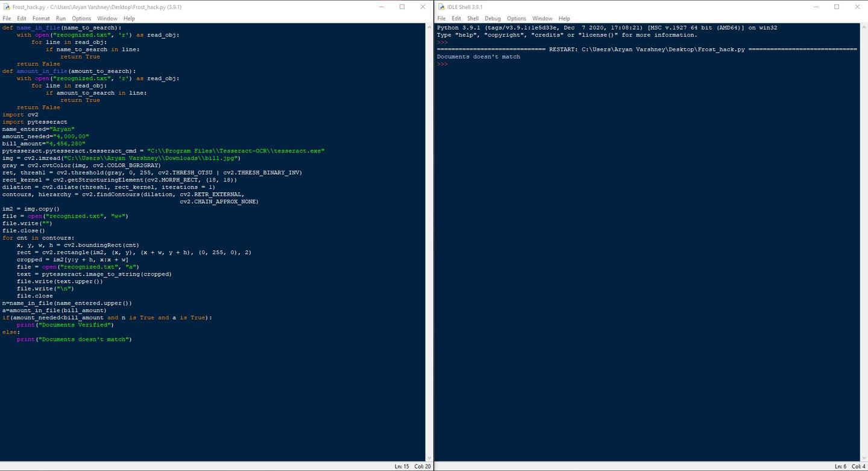Click 'def amount_in_file' definition line

point(69,71)
